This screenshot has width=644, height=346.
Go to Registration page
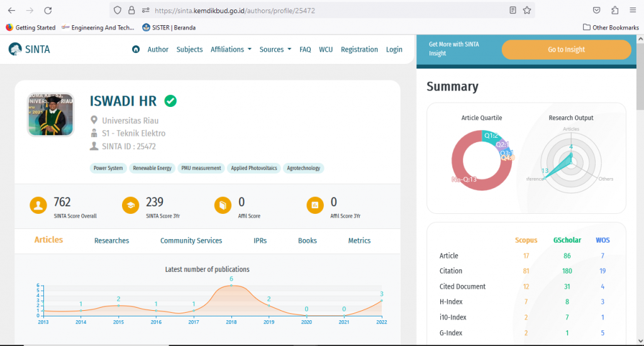(359, 49)
